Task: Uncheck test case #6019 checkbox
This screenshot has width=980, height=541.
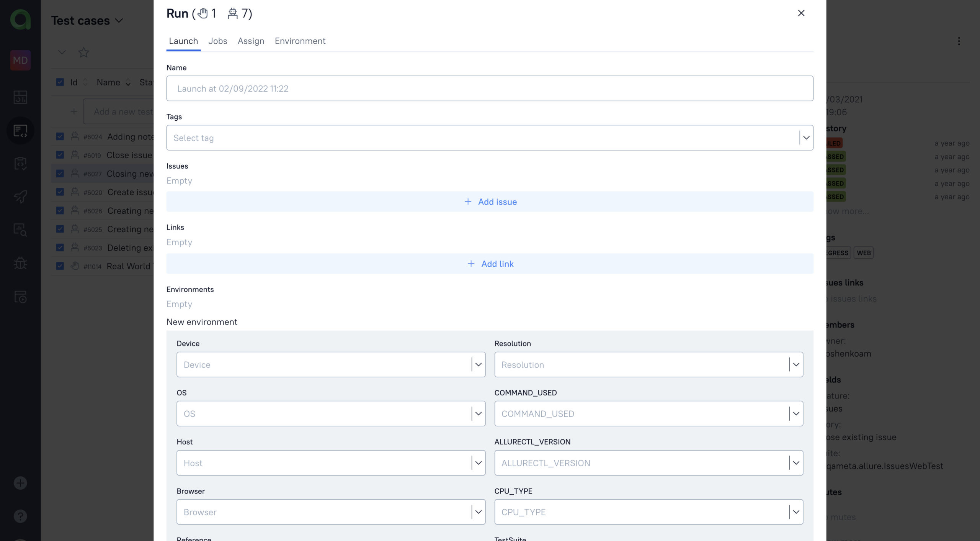Action: [60, 155]
